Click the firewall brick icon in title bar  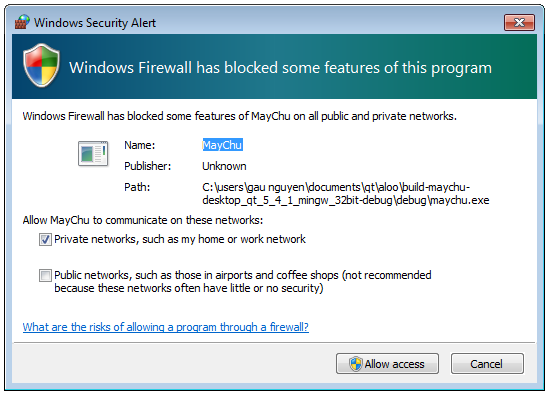click(x=22, y=22)
